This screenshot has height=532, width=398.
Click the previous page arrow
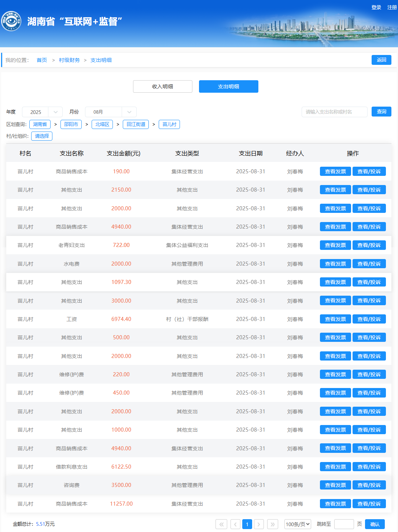[236, 524]
